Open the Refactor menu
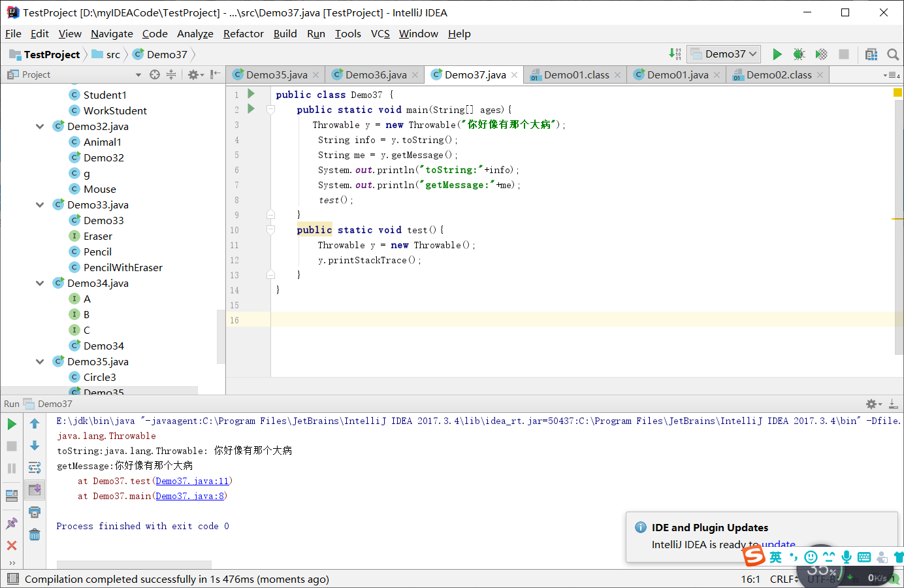 pos(244,34)
